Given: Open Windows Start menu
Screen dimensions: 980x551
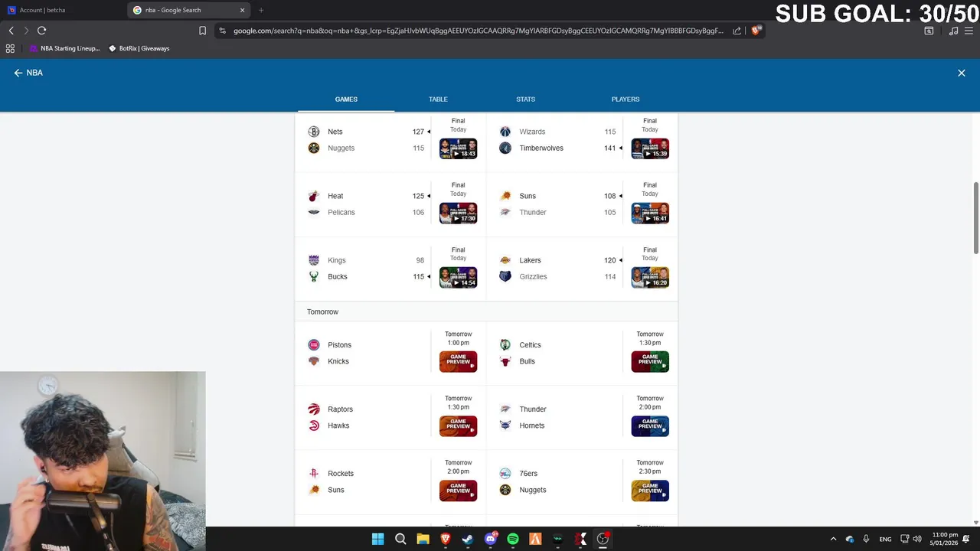Looking at the screenshot, I should tap(377, 539).
